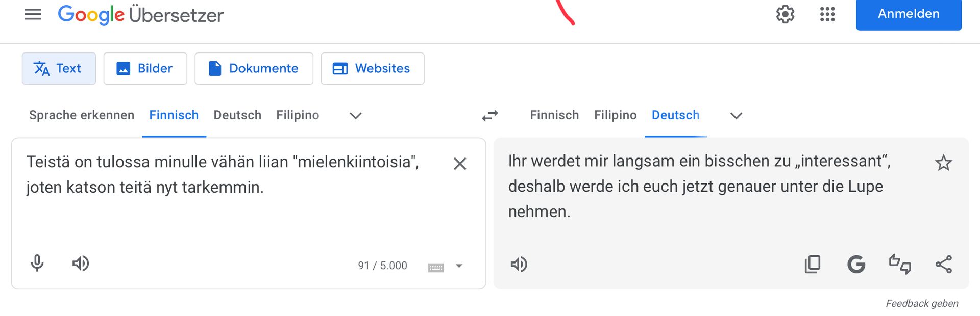Open the input tools keyboard dropdown
This screenshot has width=980, height=316.
click(459, 266)
